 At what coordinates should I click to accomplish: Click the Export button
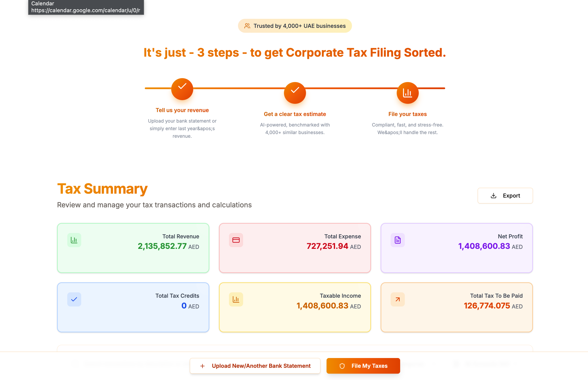(505, 195)
